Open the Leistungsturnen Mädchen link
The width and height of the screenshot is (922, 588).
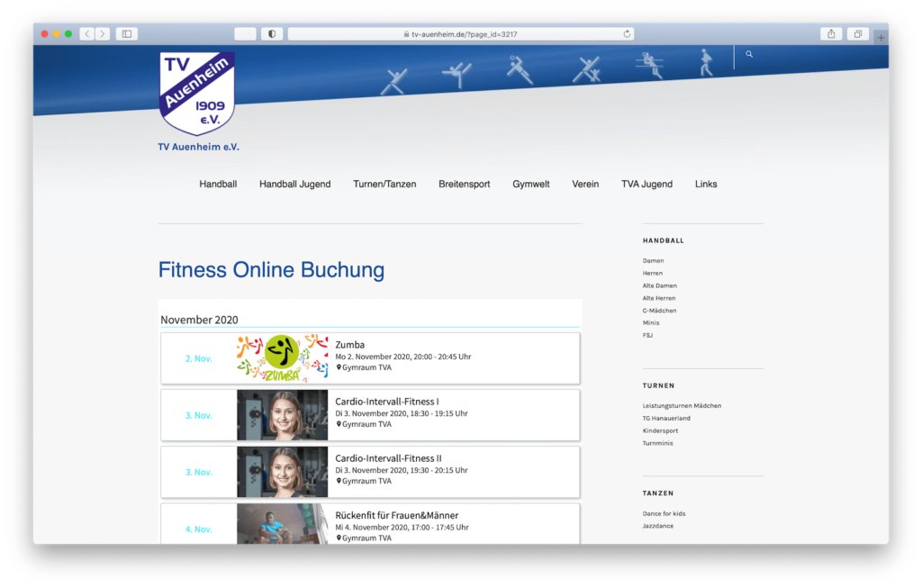(682, 406)
